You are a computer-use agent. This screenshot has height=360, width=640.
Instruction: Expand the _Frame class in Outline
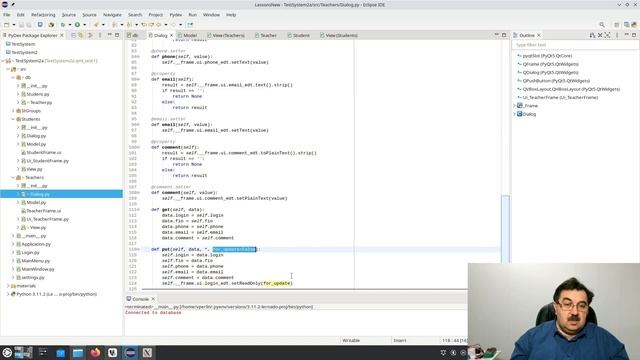click(x=514, y=106)
